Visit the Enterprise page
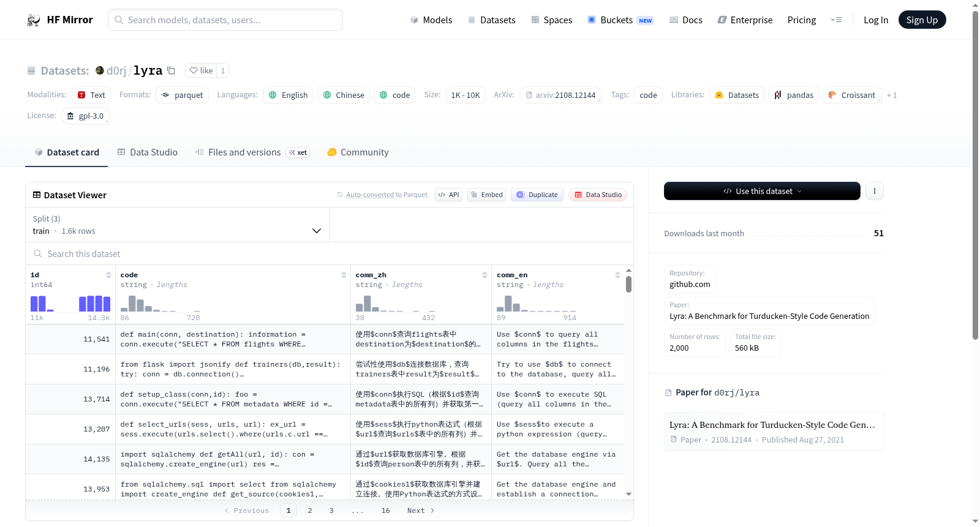This screenshot has height=527, width=980. 745,20
